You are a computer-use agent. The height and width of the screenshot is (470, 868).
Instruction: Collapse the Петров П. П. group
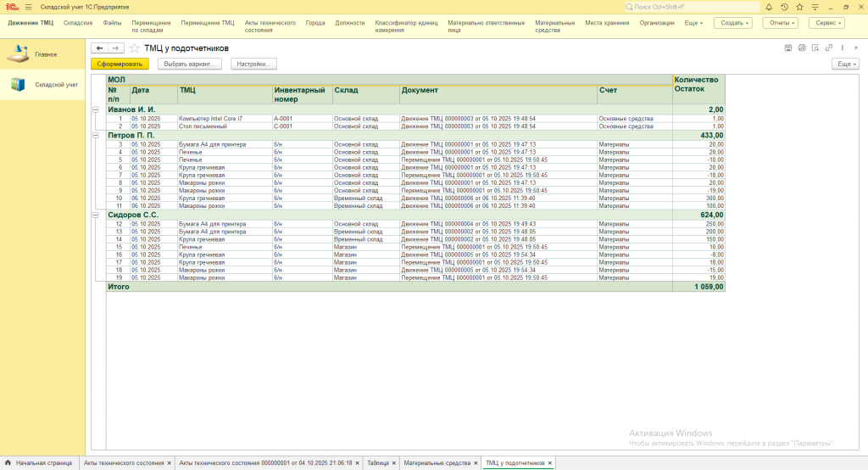click(96, 135)
